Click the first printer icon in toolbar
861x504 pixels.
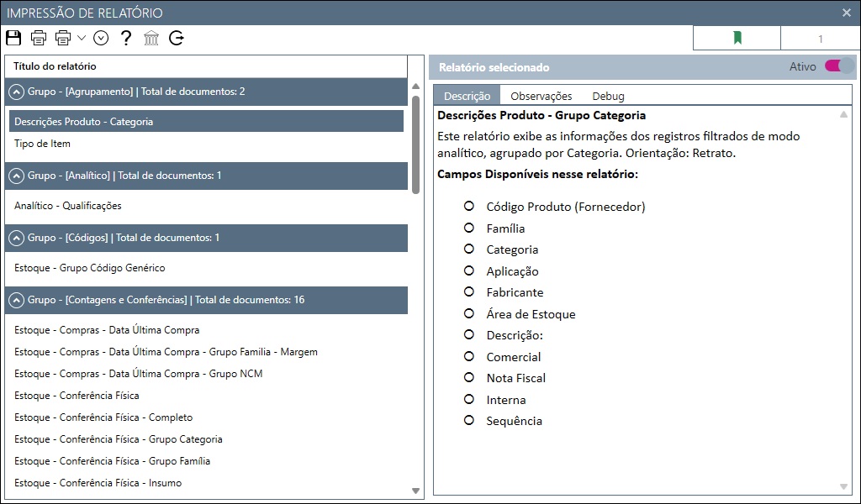(x=39, y=38)
